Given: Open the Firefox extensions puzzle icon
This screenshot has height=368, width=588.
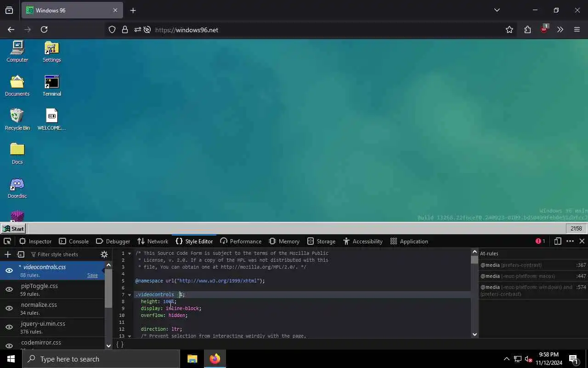Looking at the screenshot, I should pos(527,30).
